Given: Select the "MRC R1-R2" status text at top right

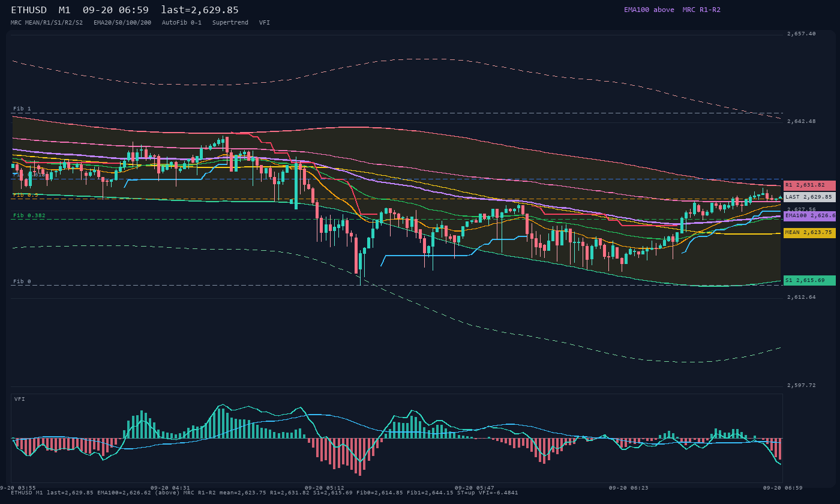Looking at the screenshot, I should pyautogui.click(x=701, y=10).
